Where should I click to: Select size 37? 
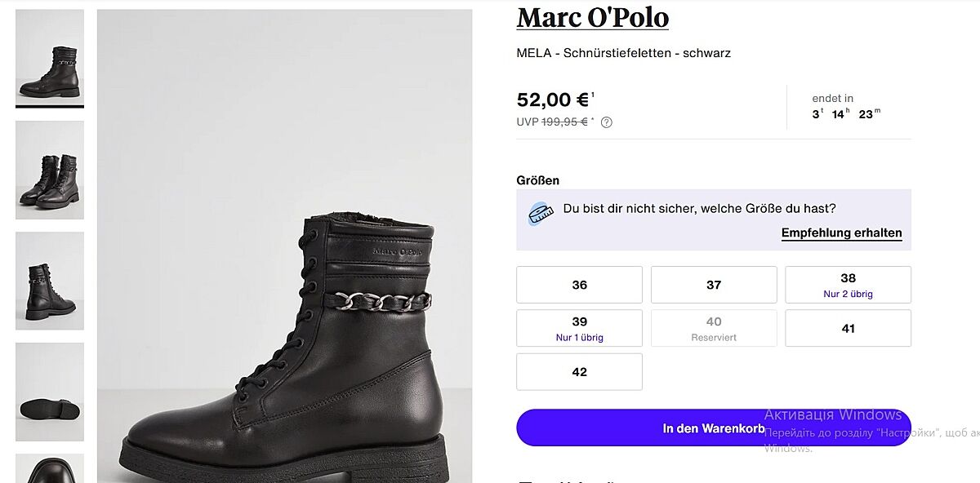coord(714,285)
